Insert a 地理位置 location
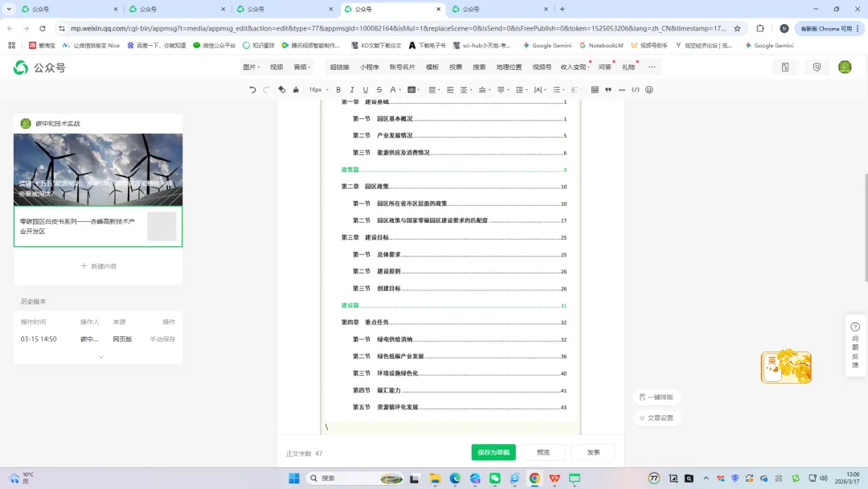Screen dimensions: 868x489 click(x=509, y=67)
